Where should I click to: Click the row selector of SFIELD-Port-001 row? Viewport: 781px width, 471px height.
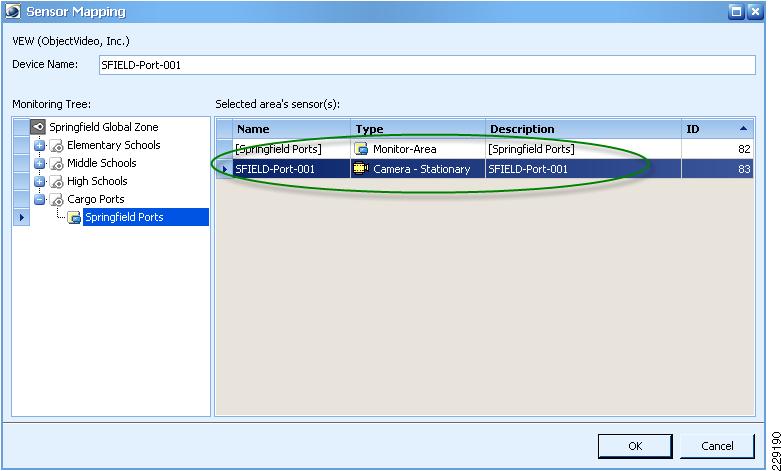coord(224,169)
